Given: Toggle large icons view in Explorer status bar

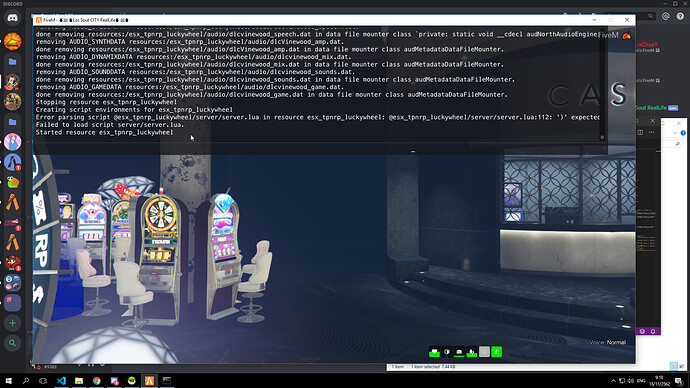Looking at the screenshot, I should pos(682,366).
